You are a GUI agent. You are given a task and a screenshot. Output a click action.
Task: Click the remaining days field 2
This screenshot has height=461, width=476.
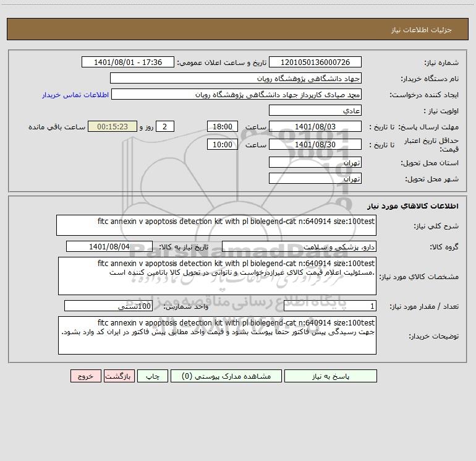[165, 126]
